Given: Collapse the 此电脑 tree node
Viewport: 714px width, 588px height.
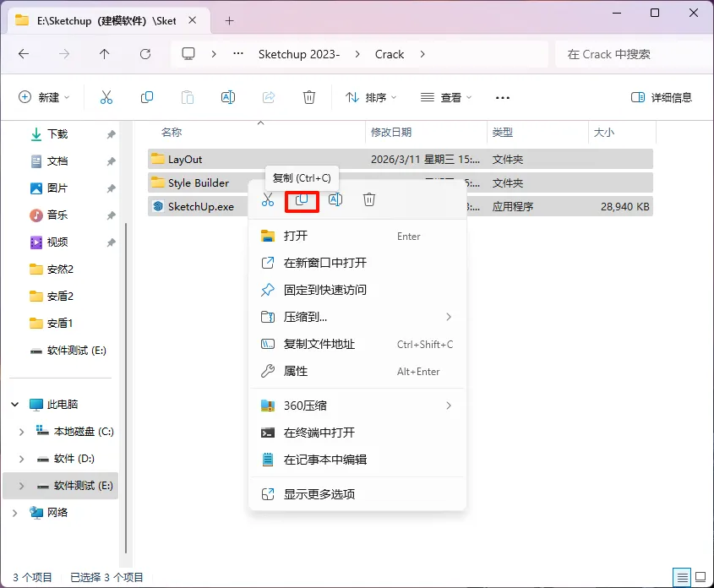Looking at the screenshot, I should (15, 404).
